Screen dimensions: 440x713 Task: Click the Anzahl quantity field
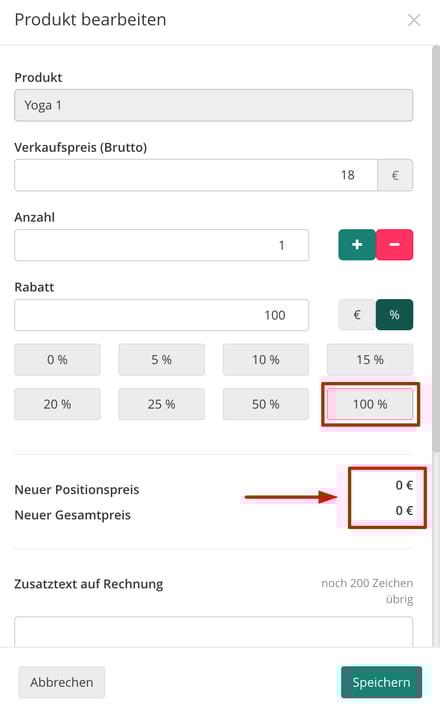click(161, 245)
